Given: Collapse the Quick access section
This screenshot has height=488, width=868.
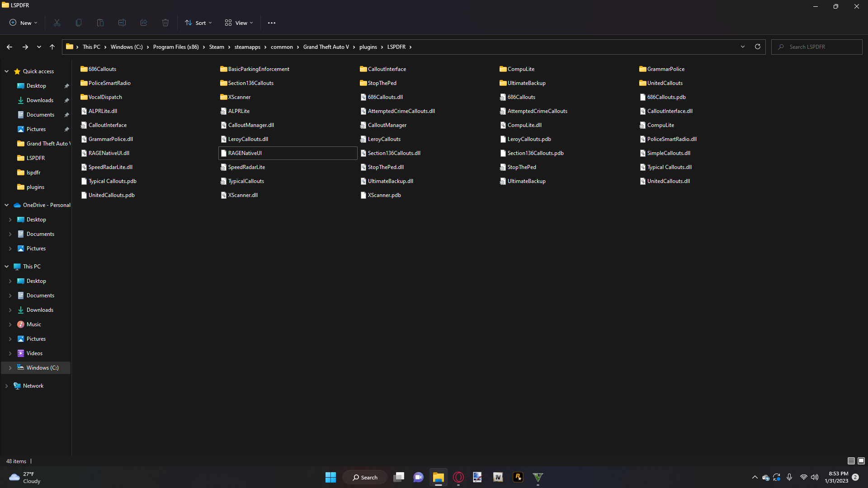Looking at the screenshot, I should click(7, 71).
